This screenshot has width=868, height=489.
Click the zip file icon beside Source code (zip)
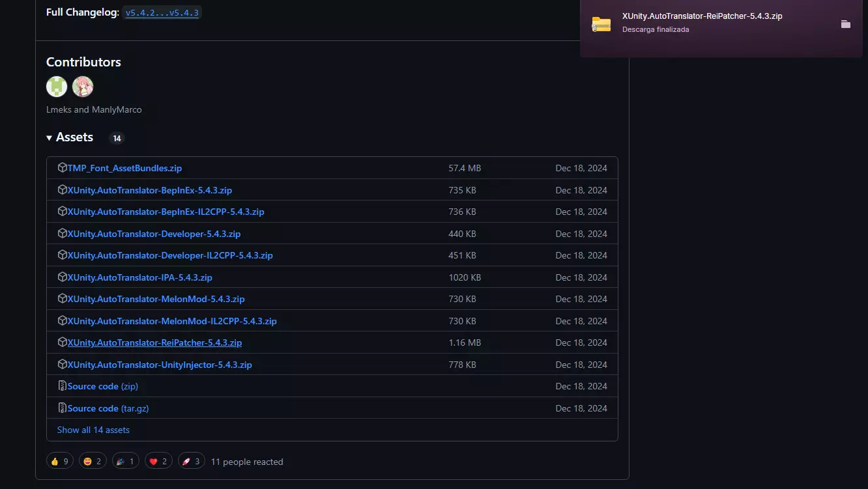(x=63, y=386)
